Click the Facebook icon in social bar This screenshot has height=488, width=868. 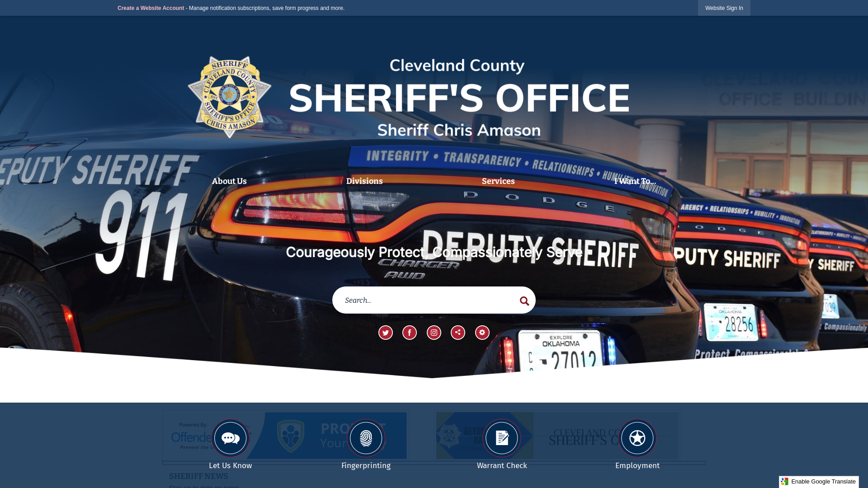[x=410, y=333]
